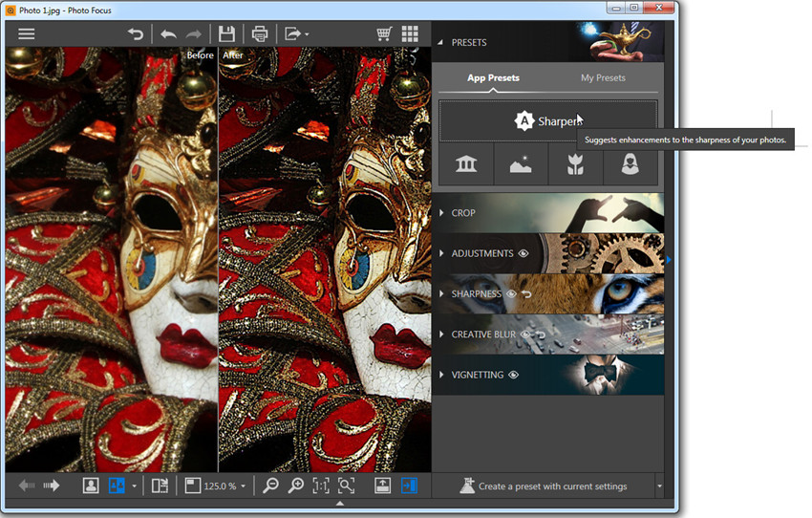Click the revert to original icon
812x518 pixels.
point(136,34)
